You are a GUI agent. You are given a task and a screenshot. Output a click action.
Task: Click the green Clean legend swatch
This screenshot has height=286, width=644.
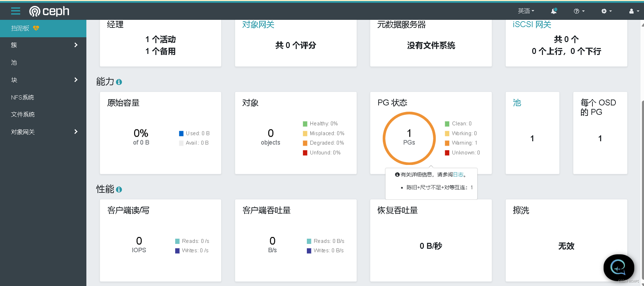(447, 124)
